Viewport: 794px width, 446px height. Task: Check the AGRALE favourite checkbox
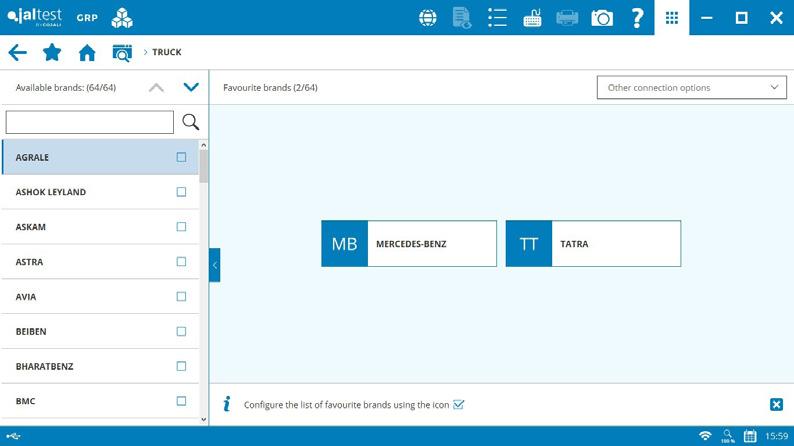(x=181, y=157)
